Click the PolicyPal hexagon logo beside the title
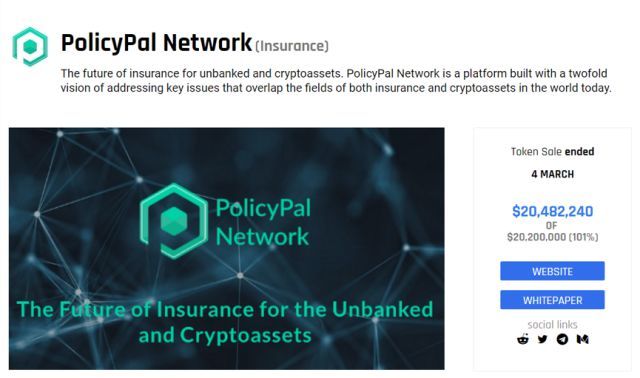The image size is (640, 378). coord(30,47)
